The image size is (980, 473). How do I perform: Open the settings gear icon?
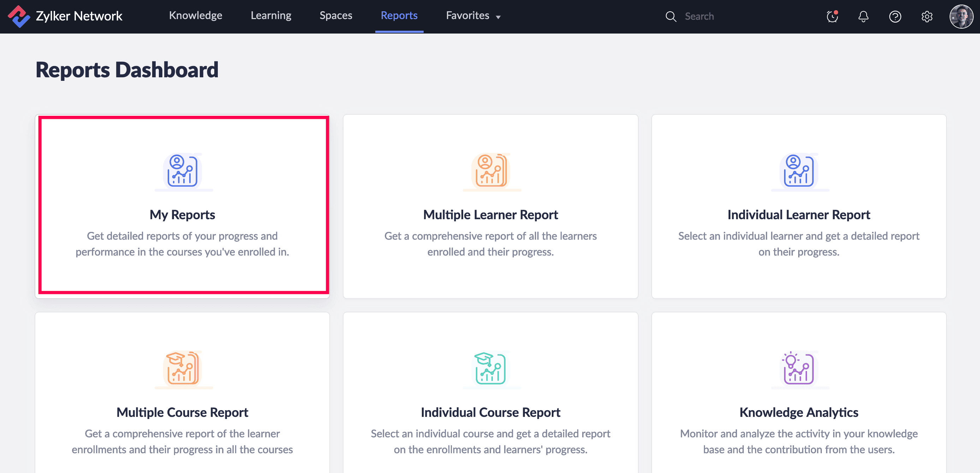click(x=927, y=16)
